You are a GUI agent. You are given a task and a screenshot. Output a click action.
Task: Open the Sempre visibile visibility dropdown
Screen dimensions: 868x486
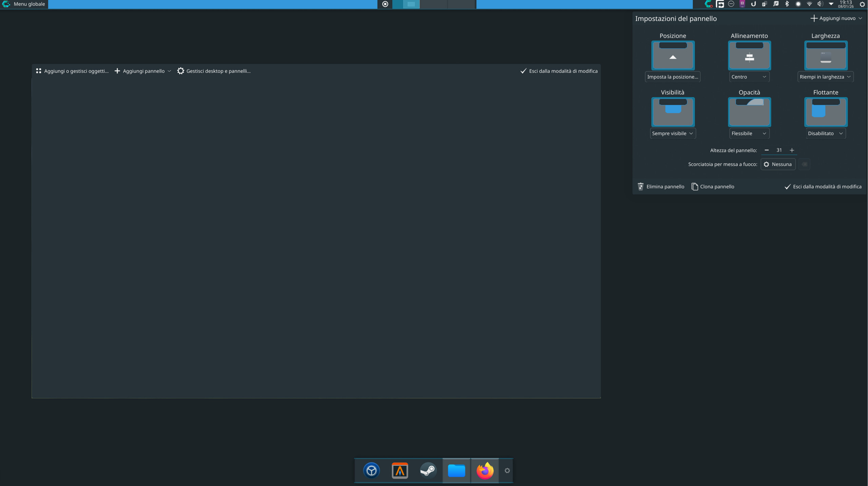click(672, 133)
